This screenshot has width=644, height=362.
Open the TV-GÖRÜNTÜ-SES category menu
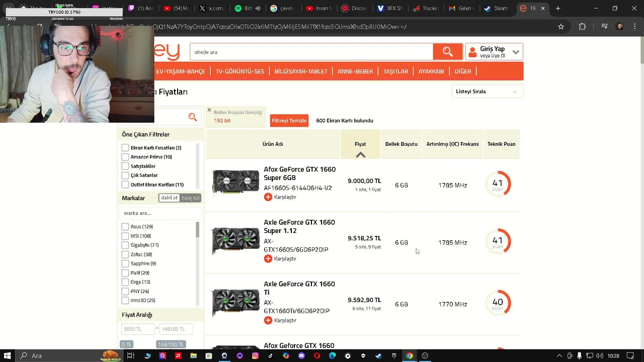[x=240, y=71]
